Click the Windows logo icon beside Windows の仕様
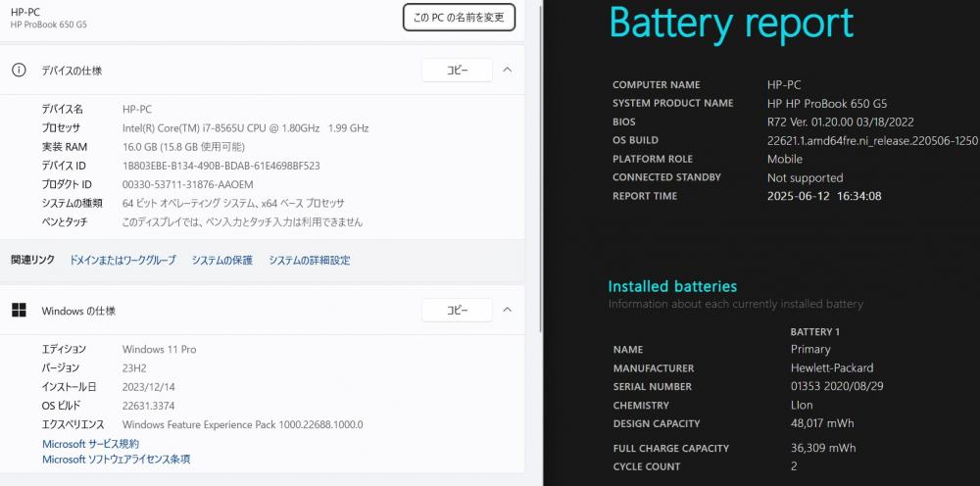The width and height of the screenshot is (980, 486). pyautogui.click(x=19, y=310)
